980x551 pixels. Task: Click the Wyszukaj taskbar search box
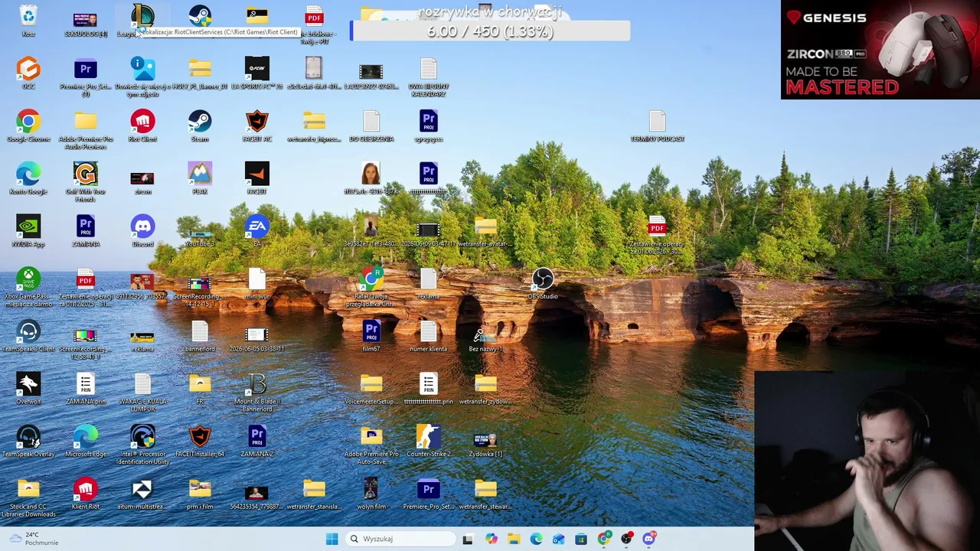tap(400, 539)
